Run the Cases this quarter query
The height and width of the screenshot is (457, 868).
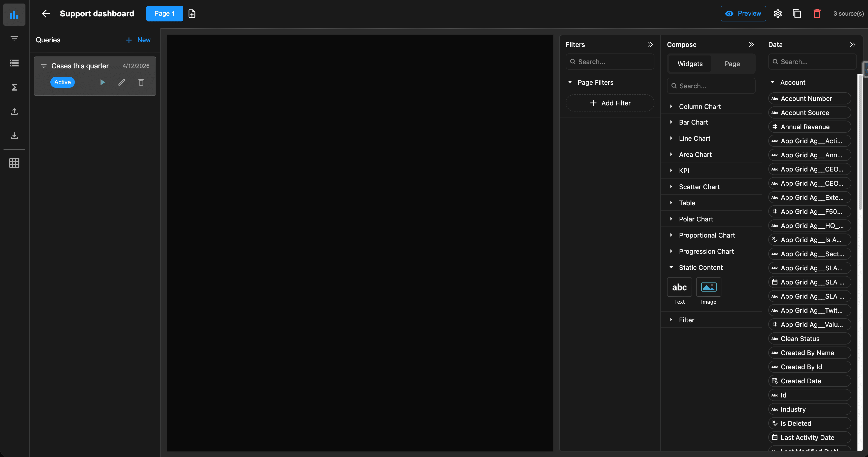point(103,82)
